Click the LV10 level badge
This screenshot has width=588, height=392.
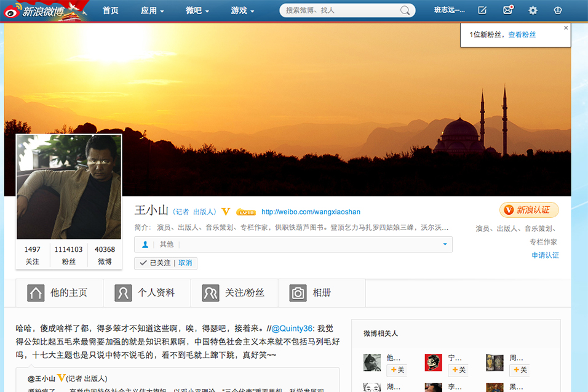click(246, 212)
